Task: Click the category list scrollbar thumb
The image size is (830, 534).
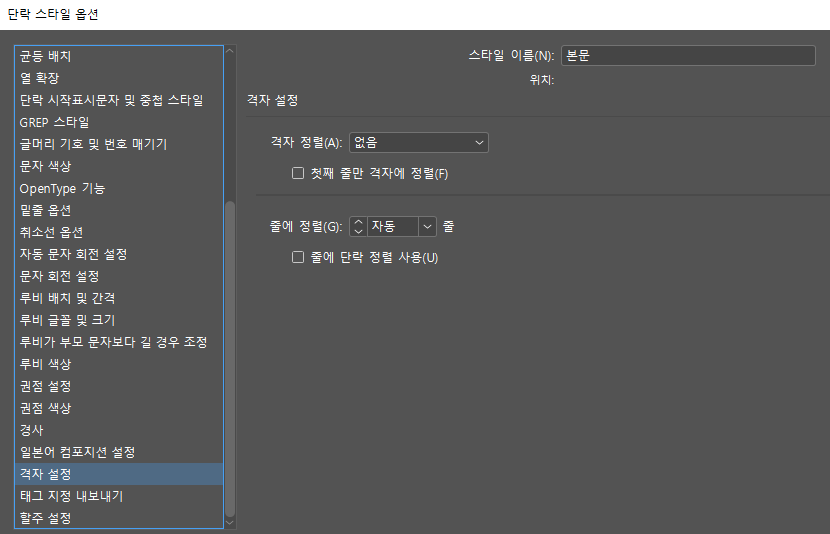Action: tap(230, 359)
